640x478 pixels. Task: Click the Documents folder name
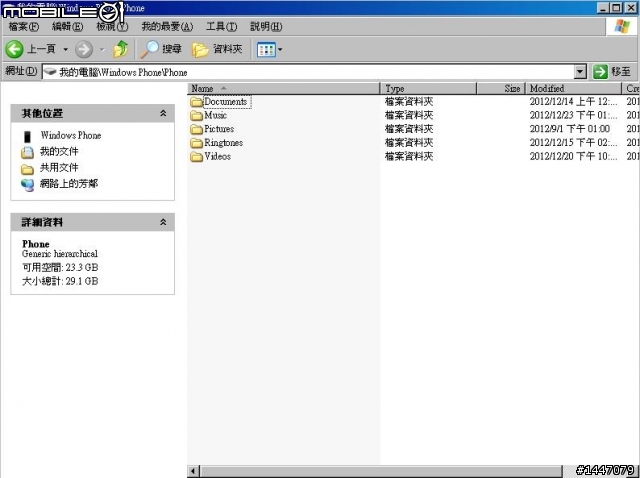pos(226,102)
